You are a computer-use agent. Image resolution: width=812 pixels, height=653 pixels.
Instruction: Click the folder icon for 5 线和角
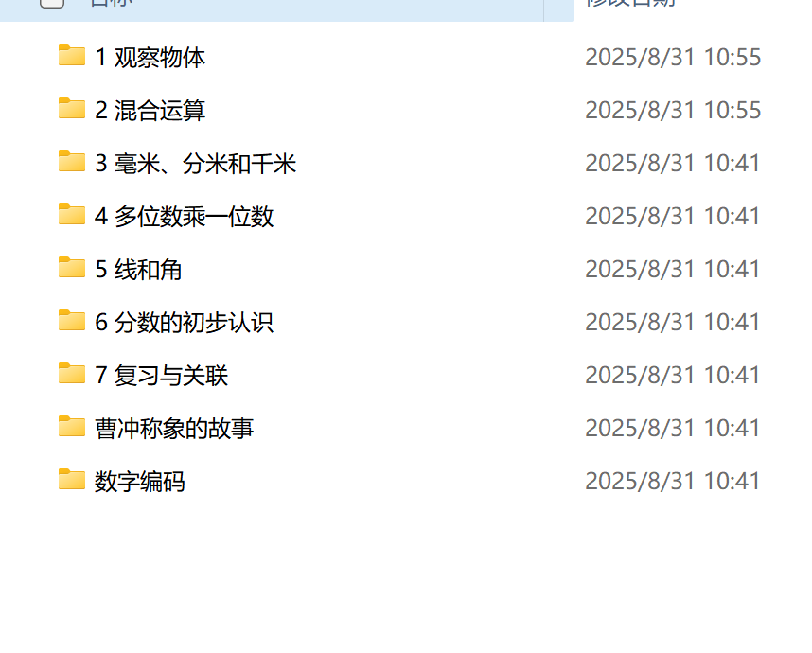point(72,267)
